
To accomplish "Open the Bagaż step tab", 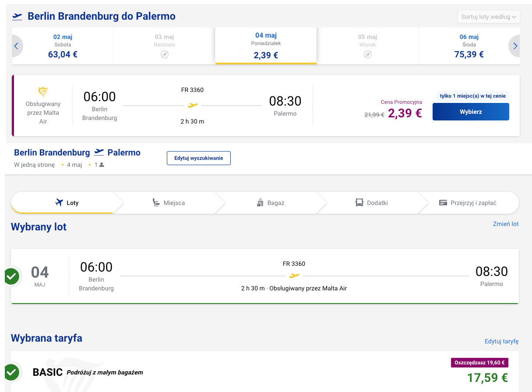I will tap(270, 203).
